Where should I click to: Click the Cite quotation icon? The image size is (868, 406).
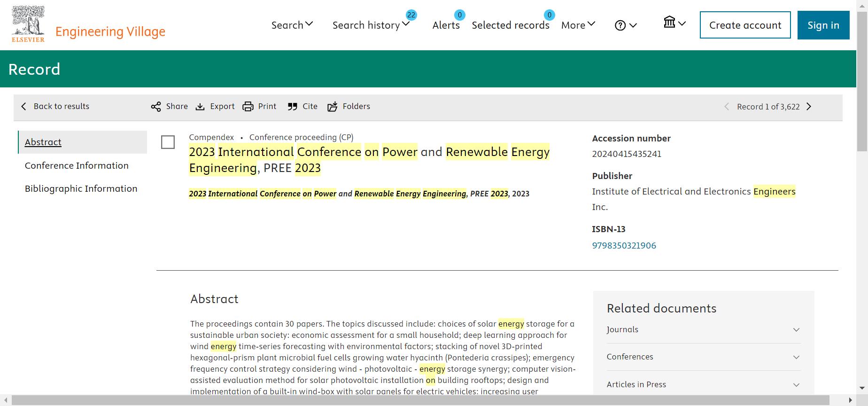pyautogui.click(x=292, y=107)
